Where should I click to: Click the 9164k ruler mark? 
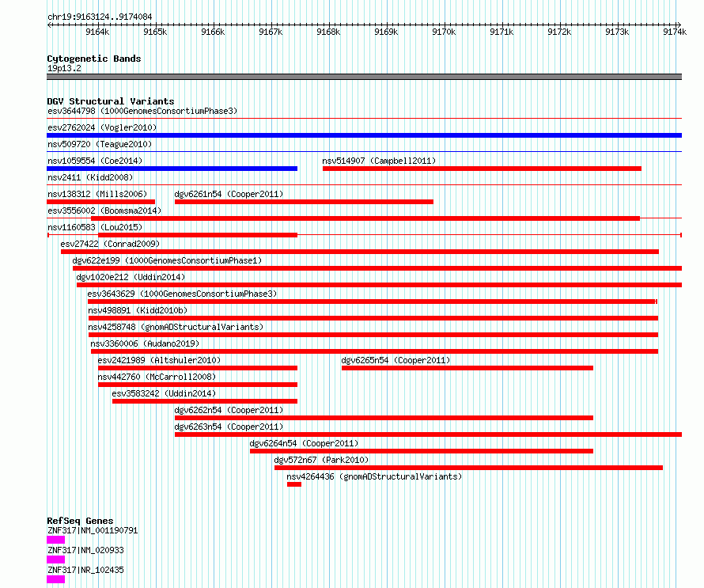coord(97,32)
